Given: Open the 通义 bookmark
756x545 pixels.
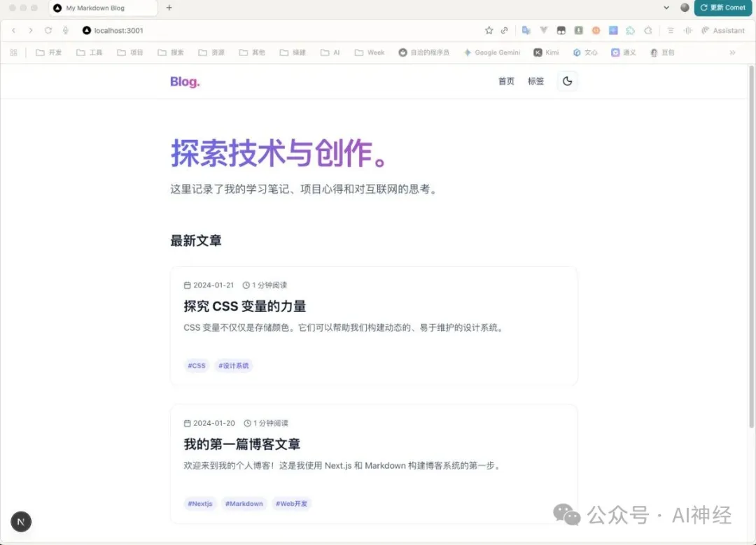Looking at the screenshot, I should point(623,52).
